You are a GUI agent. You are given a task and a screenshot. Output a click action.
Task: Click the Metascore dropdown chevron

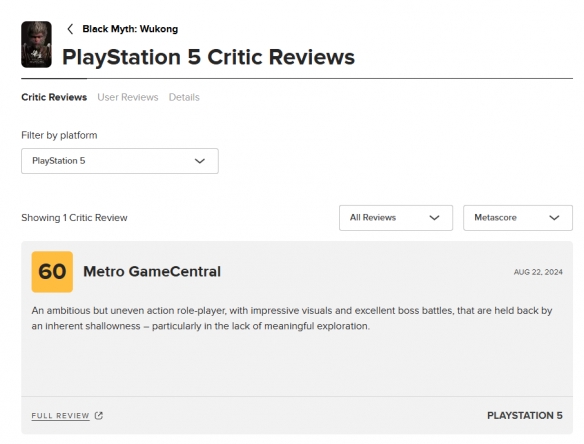[554, 218]
